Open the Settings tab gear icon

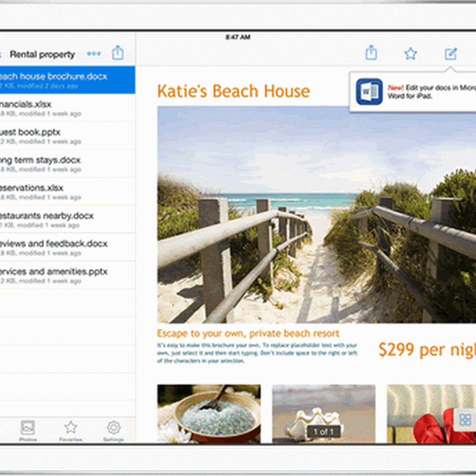pos(114,427)
